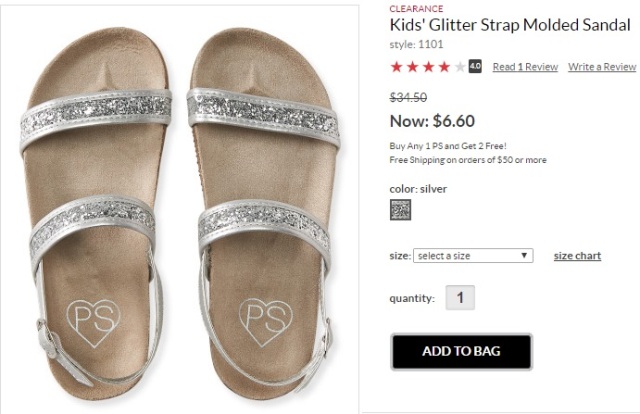Viewport: 640px width, 414px height.
Task: Open the select a size dropdown
Action: pos(473,256)
